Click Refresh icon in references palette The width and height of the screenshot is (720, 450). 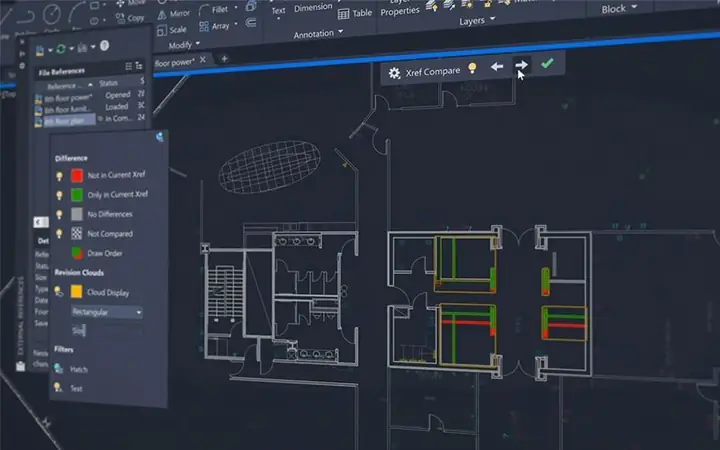pyautogui.click(x=61, y=49)
